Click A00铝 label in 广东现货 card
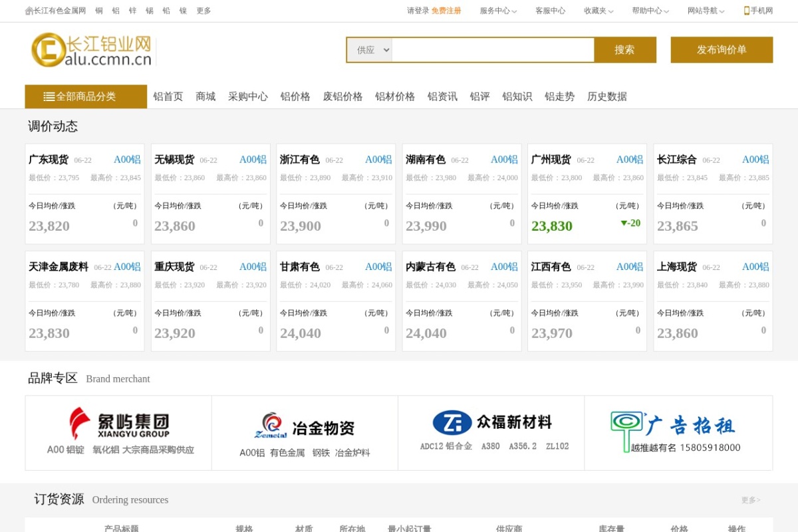The width and height of the screenshot is (798, 532). (127, 160)
